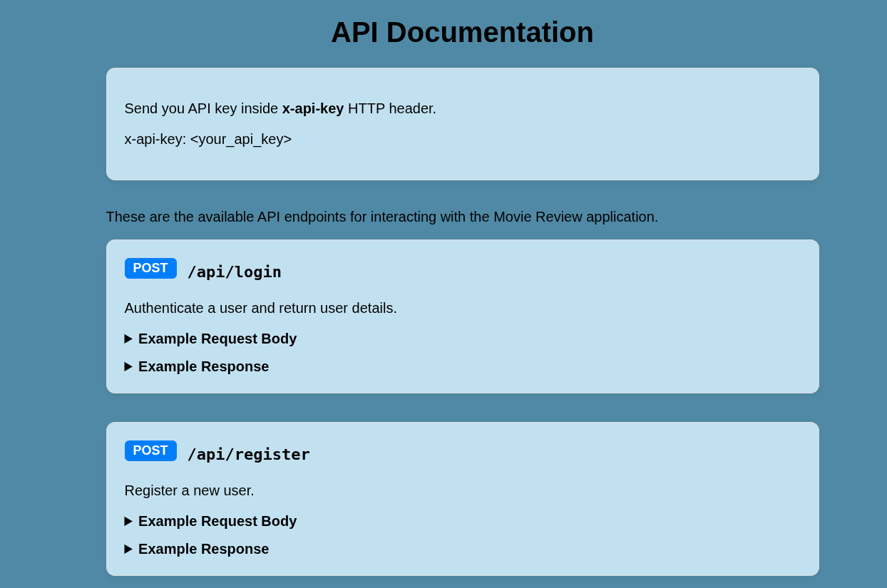Select the /api/register endpoint path
This screenshot has width=887, height=588.
point(249,455)
